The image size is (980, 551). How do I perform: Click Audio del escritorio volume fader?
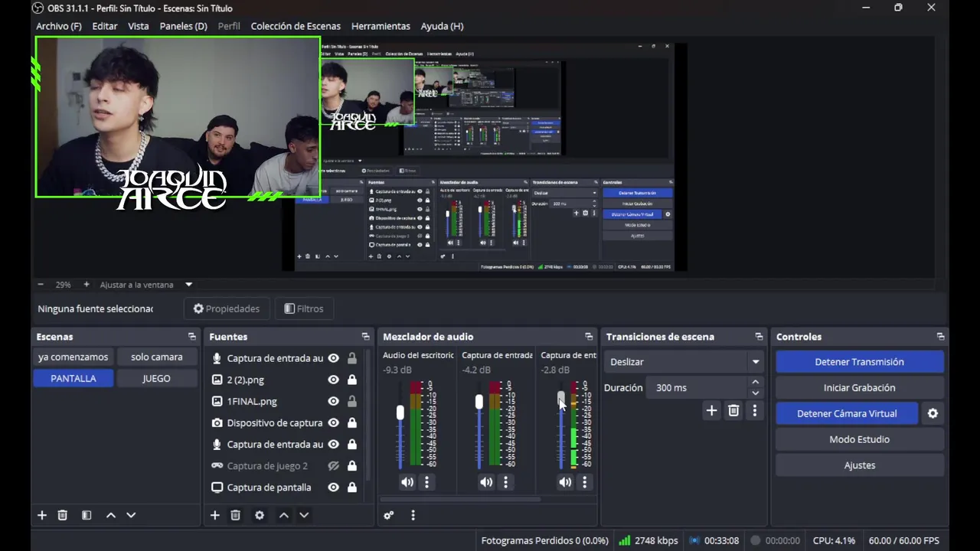[x=400, y=413]
